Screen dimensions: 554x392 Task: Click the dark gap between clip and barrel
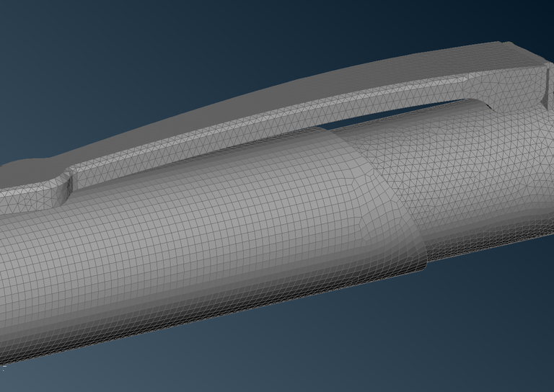(404, 117)
